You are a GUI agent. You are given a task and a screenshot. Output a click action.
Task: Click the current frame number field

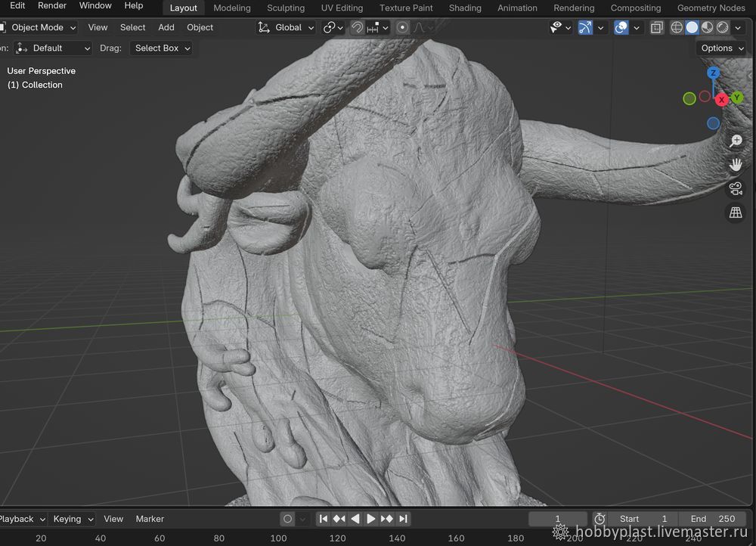tap(558, 519)
